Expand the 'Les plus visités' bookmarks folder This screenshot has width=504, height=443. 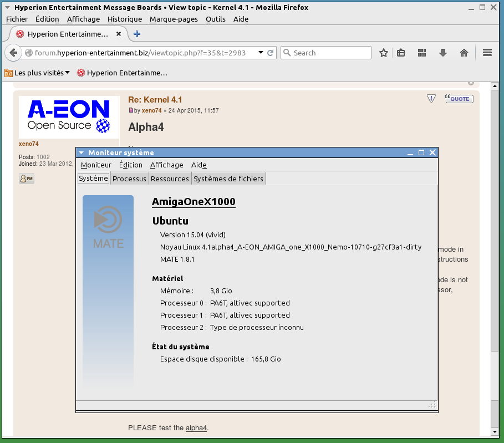(38, 73)
